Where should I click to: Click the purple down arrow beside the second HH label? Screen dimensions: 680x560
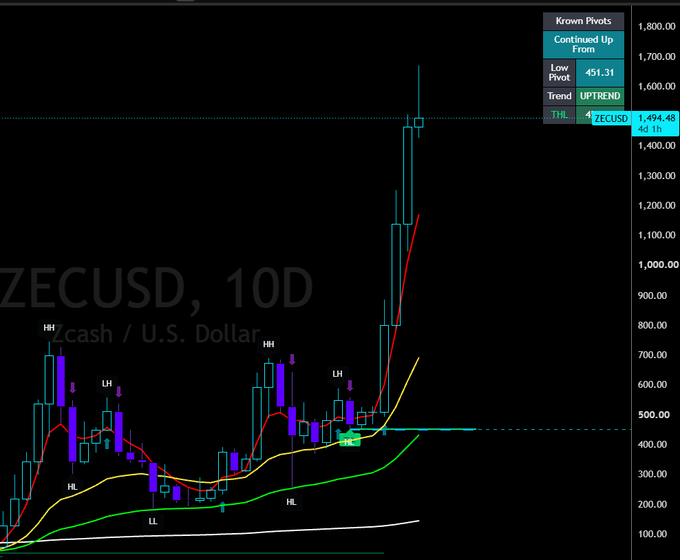[292, 359]
